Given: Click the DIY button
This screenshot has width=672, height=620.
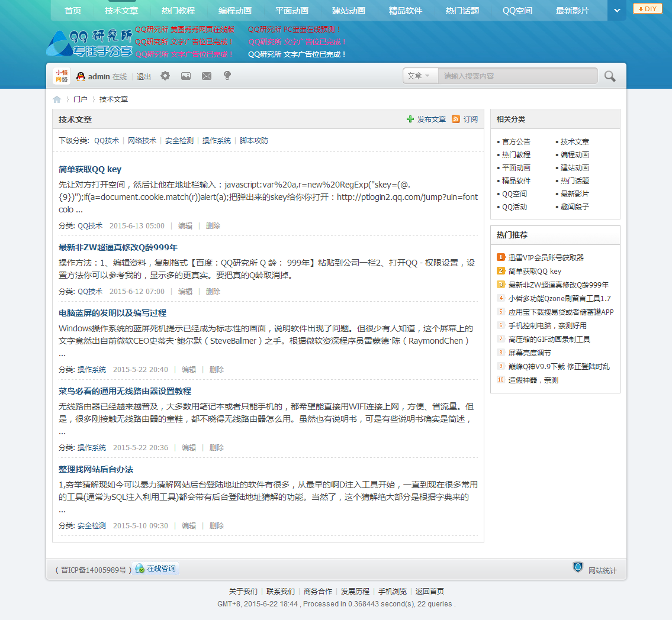Looking at the screenshot, I should click(x=647, y=8).
